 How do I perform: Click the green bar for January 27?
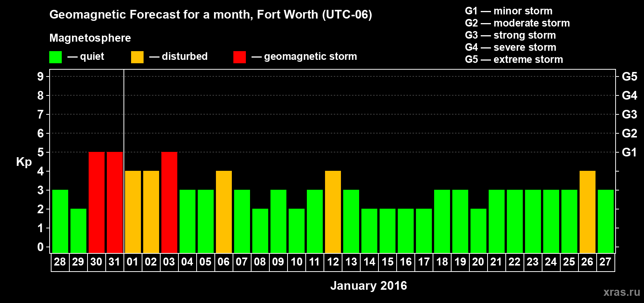click(x=606, y=222)
